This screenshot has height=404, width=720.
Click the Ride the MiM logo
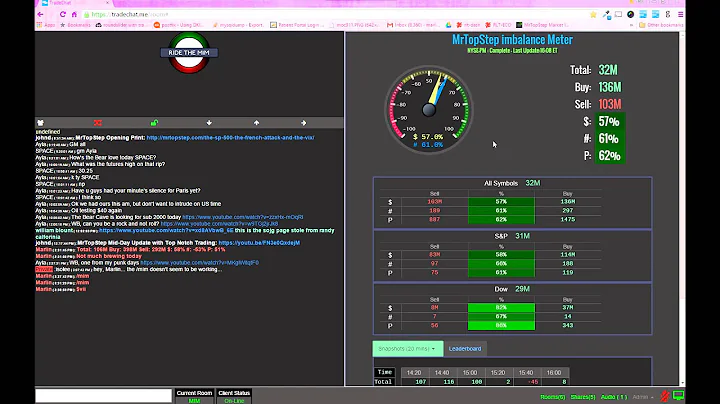[x=189, y=52]
